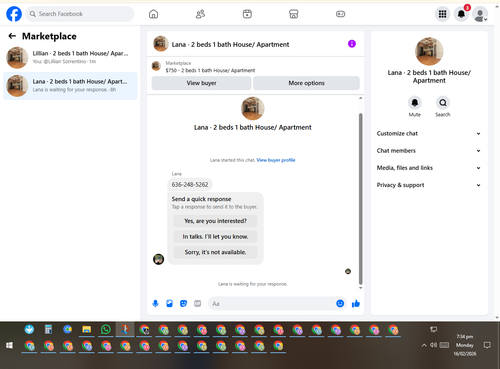
Task: Send 'Yes, are you interested?' quick response
Action: pyautogui.click(x=215, y=221)
